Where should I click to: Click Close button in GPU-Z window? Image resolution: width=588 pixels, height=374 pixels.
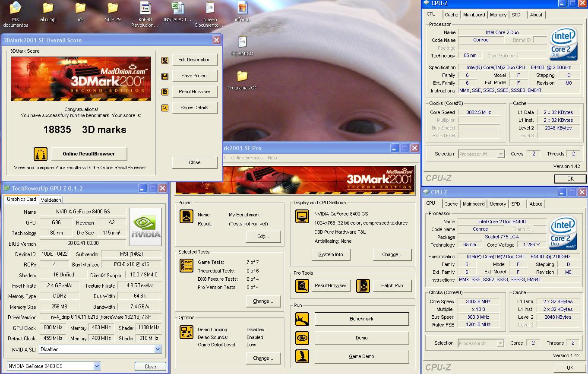(150, 367)
